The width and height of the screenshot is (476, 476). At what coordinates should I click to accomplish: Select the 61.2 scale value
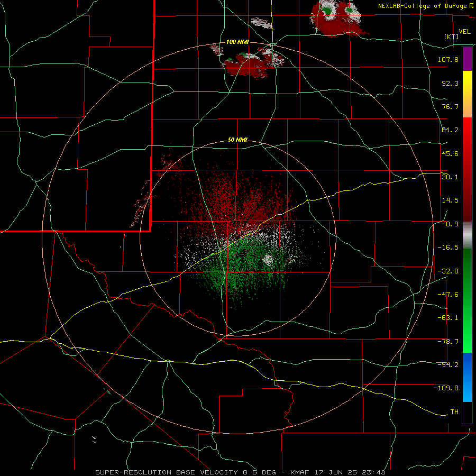[x=450, y=130]
